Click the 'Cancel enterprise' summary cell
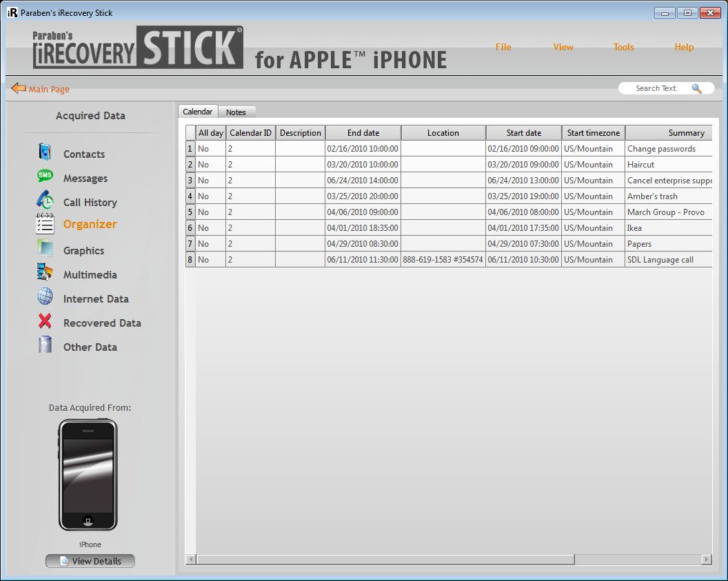Image resolution: width=728 pixels, height=581 pixels. click(669, 181)
